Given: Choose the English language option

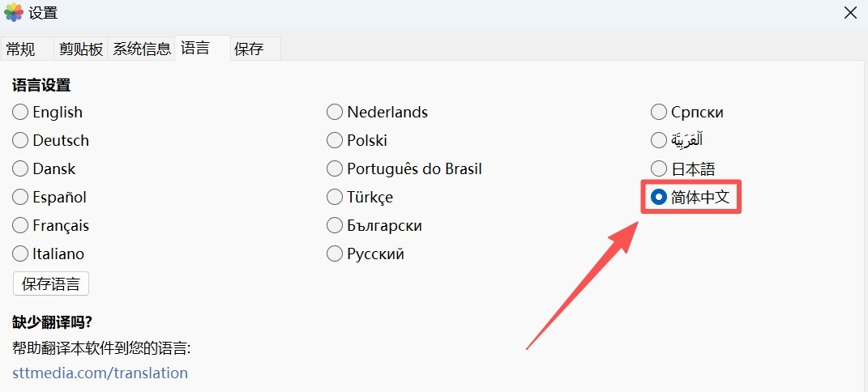Looking at the screenshot, I should pos(20,113).
